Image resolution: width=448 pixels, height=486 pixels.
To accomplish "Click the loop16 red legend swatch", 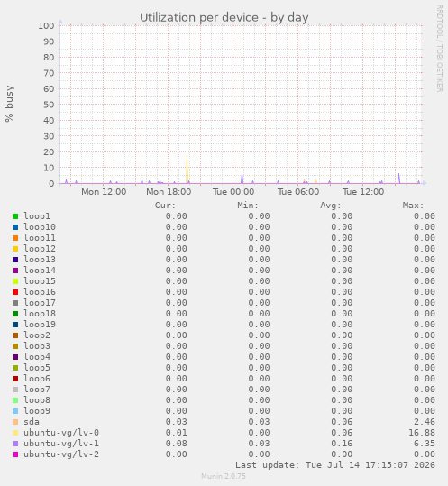I will 15,292.
